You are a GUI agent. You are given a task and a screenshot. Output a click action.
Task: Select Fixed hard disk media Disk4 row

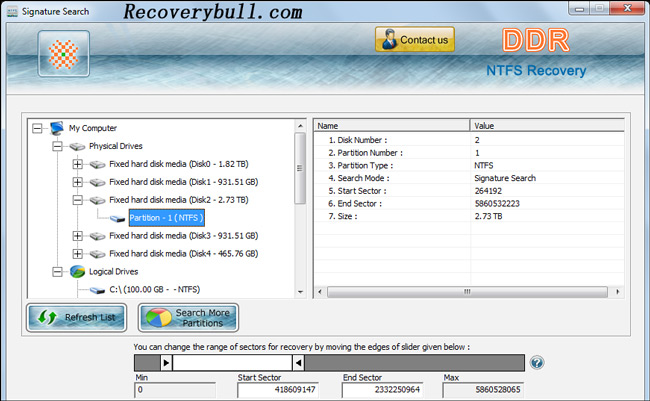(x=184, y=254)
